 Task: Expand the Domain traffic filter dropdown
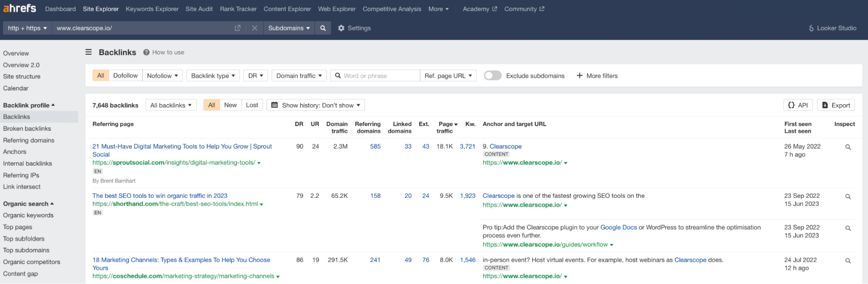(x=299, y=76)
